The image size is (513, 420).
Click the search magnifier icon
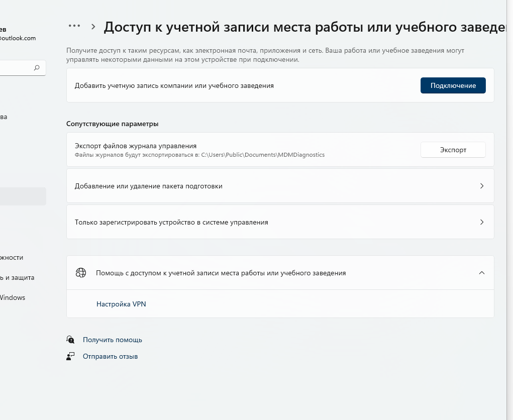37,68
